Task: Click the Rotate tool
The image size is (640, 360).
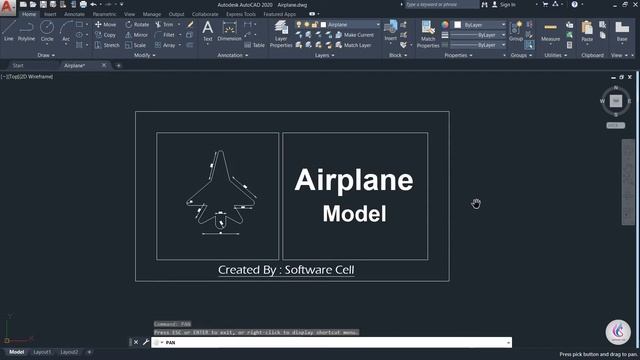Action: (x=137, y=24)
